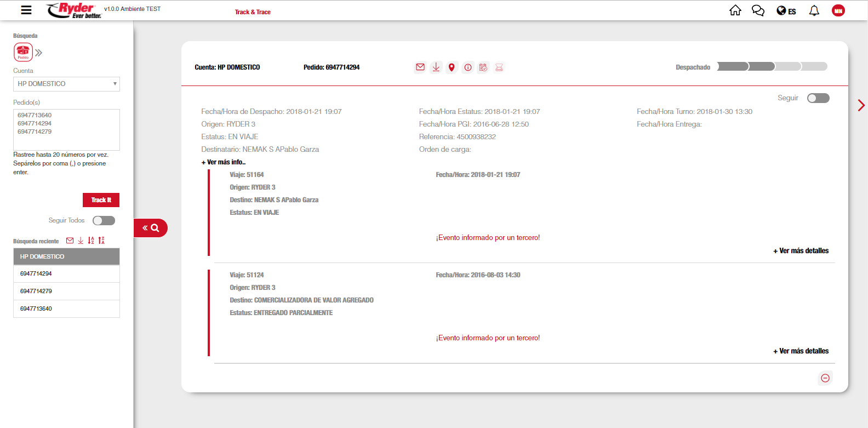Send order 6947714294 by email
The height and width of the screenshot is (428, 868).
click(x=420, y=67)
